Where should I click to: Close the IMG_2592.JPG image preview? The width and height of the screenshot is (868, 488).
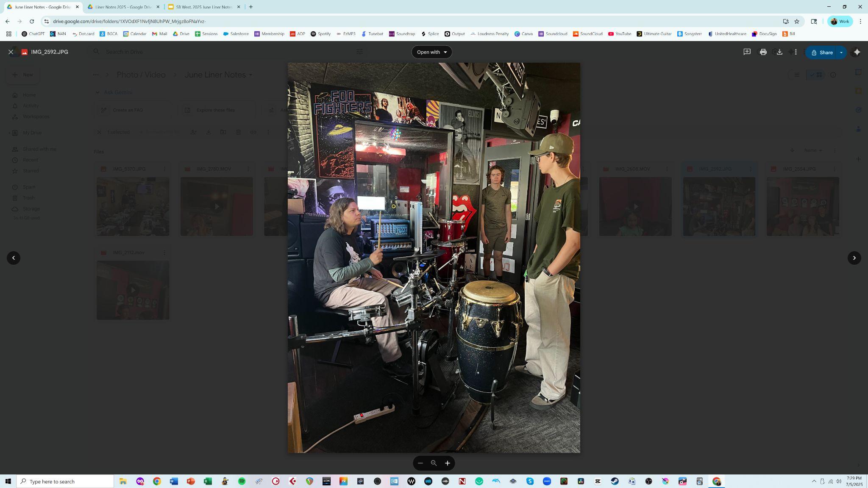[x=11, y=52]
